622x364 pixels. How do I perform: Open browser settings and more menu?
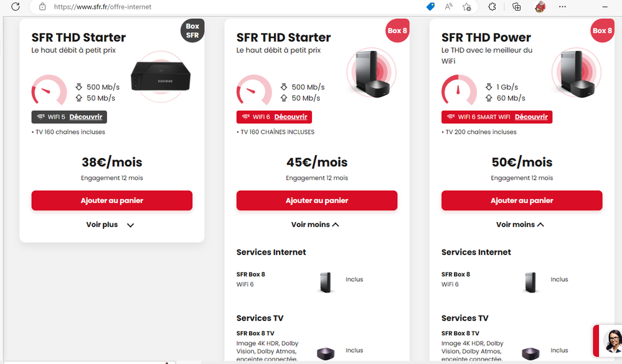coord(563,7)
